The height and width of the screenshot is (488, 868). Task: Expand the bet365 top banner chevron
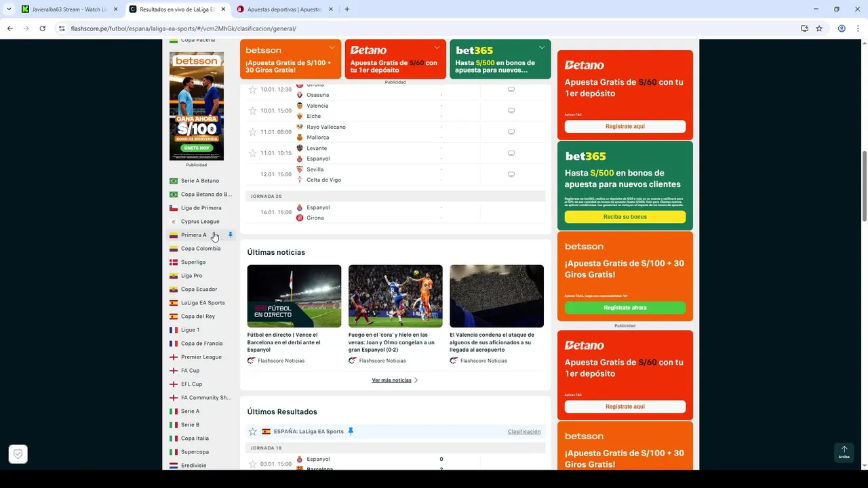point(542,47)
